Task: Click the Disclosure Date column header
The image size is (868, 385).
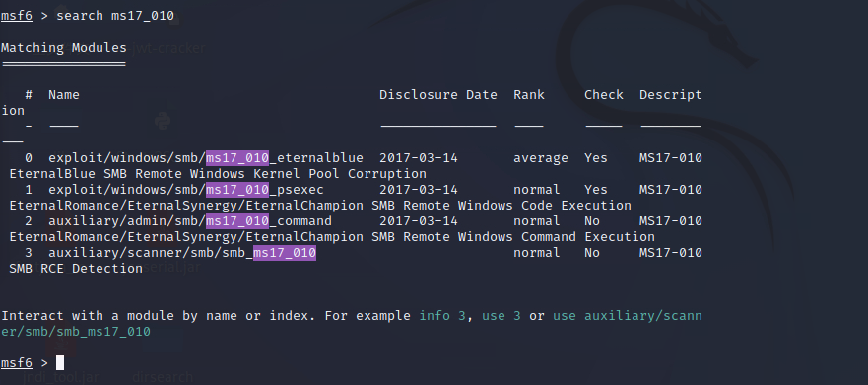Action: coord(438,95)
